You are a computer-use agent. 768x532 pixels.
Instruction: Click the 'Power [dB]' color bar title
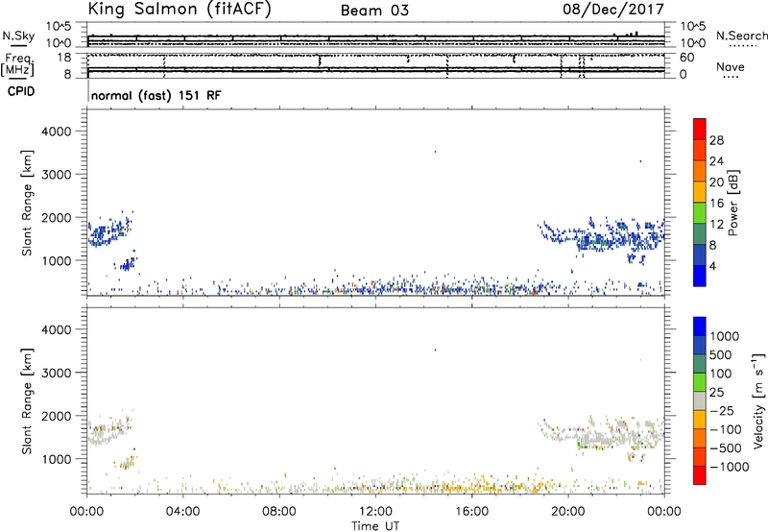tap(732, 203)
